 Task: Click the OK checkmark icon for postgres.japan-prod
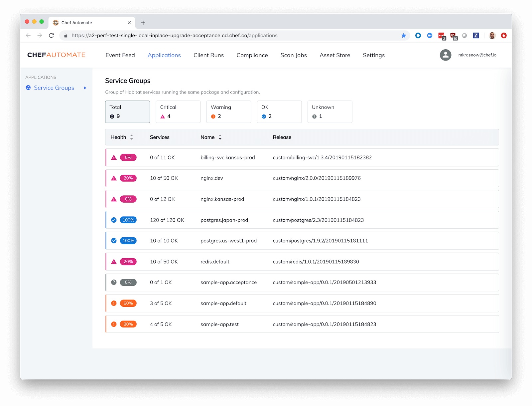click(114, 220)
